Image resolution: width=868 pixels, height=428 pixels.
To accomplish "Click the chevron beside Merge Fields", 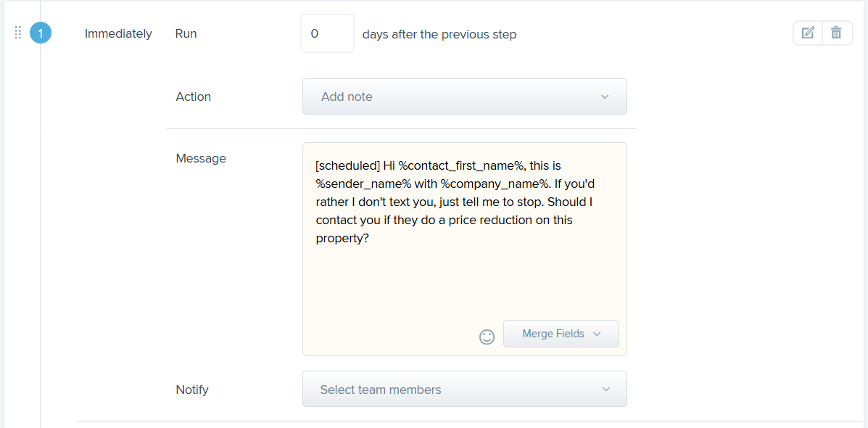I will [597, 334].
